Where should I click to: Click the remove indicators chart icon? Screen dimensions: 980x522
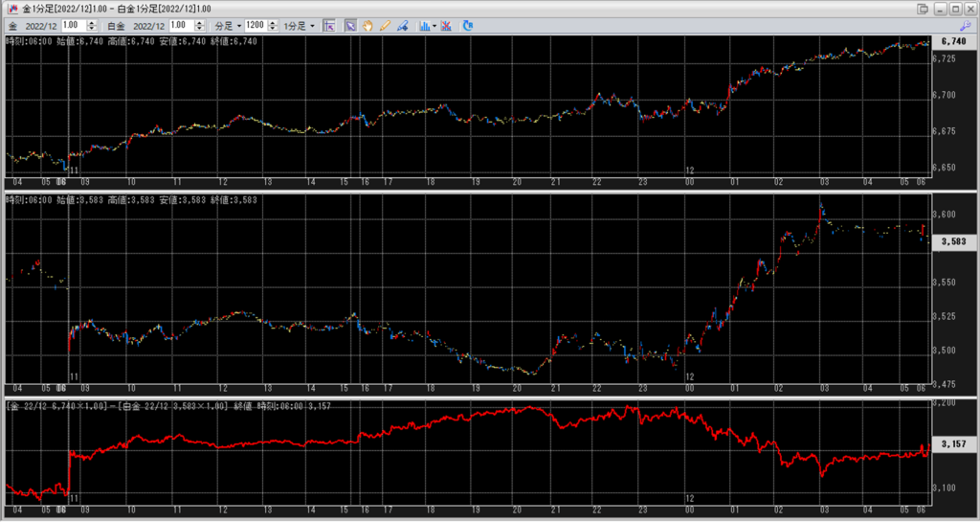(x=446, y=25)
